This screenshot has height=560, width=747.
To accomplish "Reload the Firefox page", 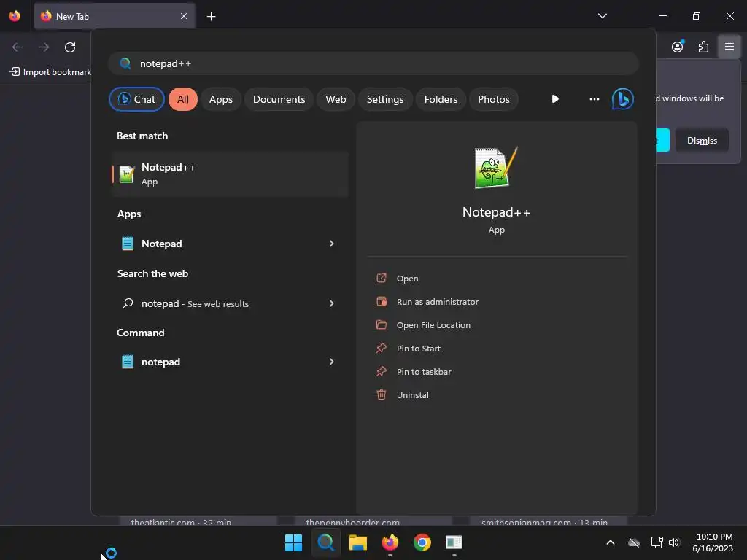I will 70,47.
